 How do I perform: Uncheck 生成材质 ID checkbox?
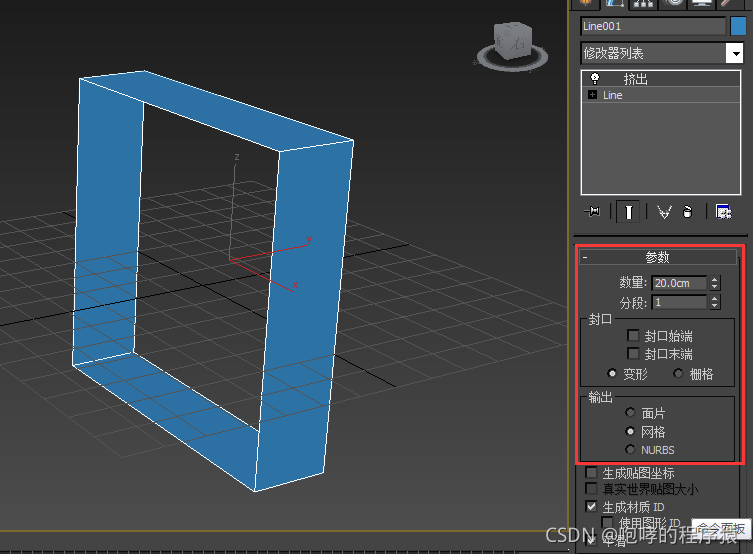pyautogui.click(x=591, y=507)
